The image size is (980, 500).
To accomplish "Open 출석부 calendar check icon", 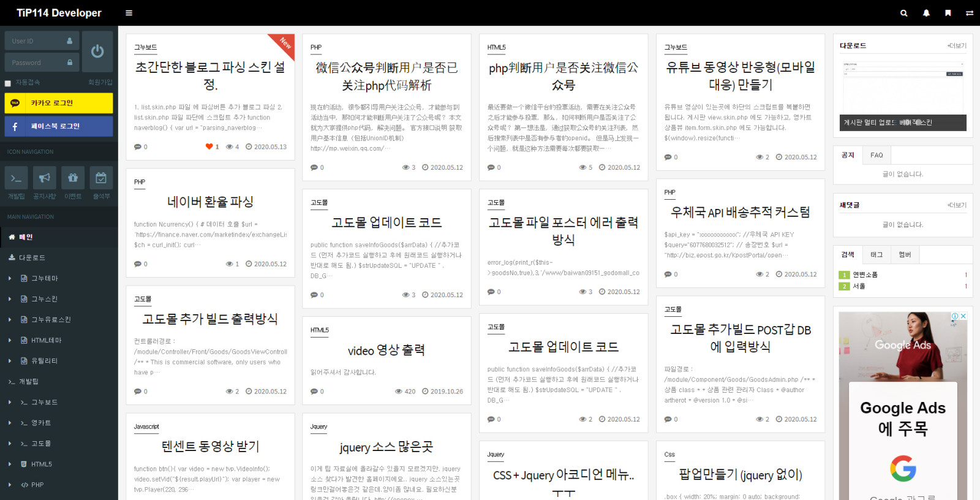I will coord(101,178).
